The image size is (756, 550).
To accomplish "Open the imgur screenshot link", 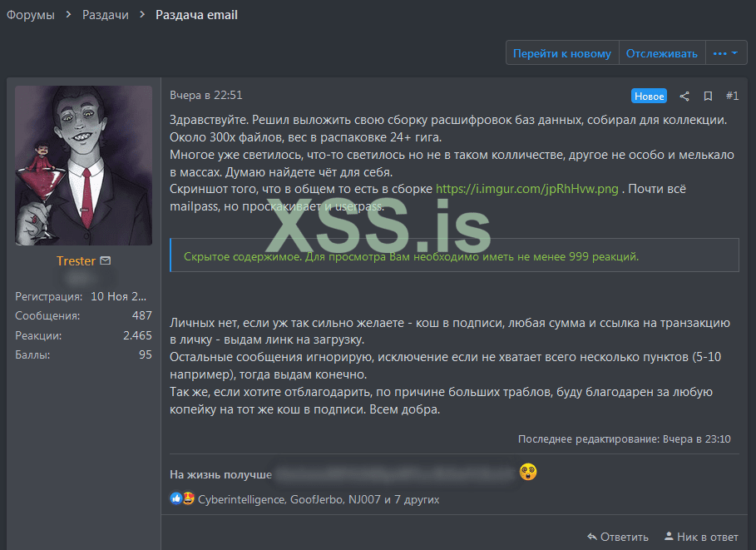I will [x=527, y=189].
